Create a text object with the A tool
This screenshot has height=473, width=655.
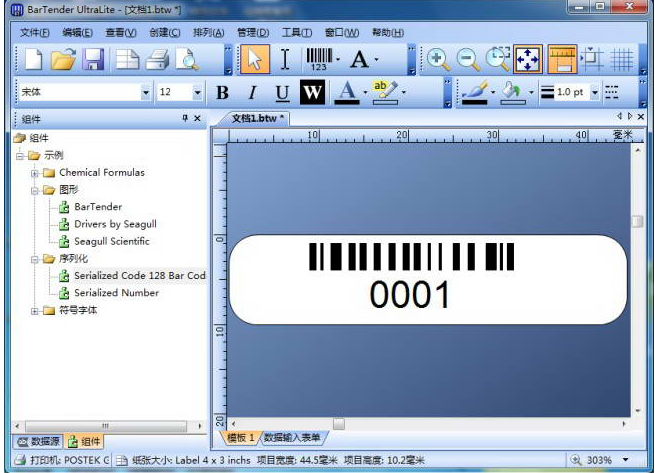coord(359,59)
